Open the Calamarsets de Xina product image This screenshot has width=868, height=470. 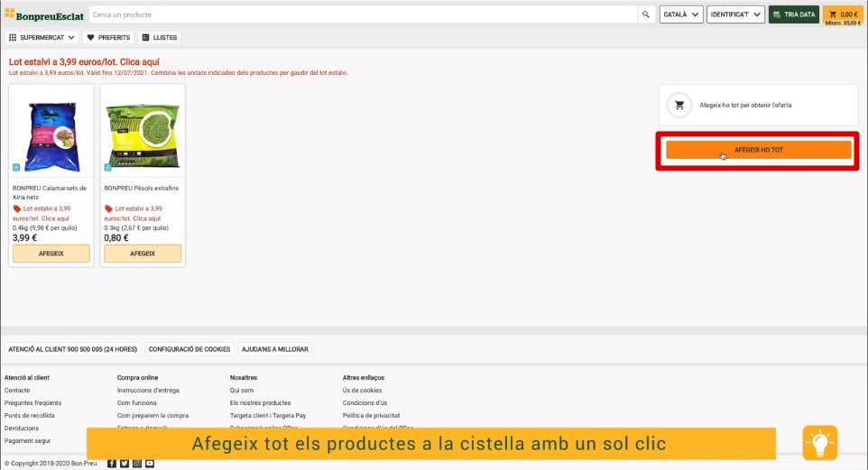pos(51,135)
